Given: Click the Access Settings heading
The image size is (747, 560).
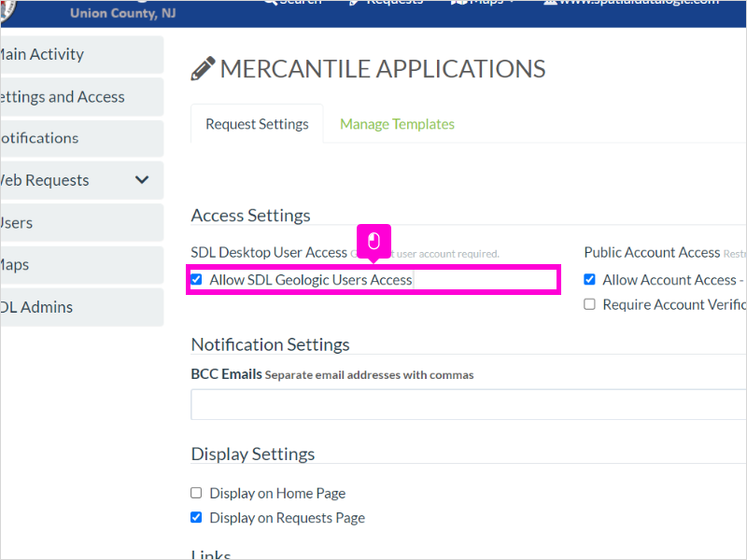Looking at the screenshot, I should 250,216.
